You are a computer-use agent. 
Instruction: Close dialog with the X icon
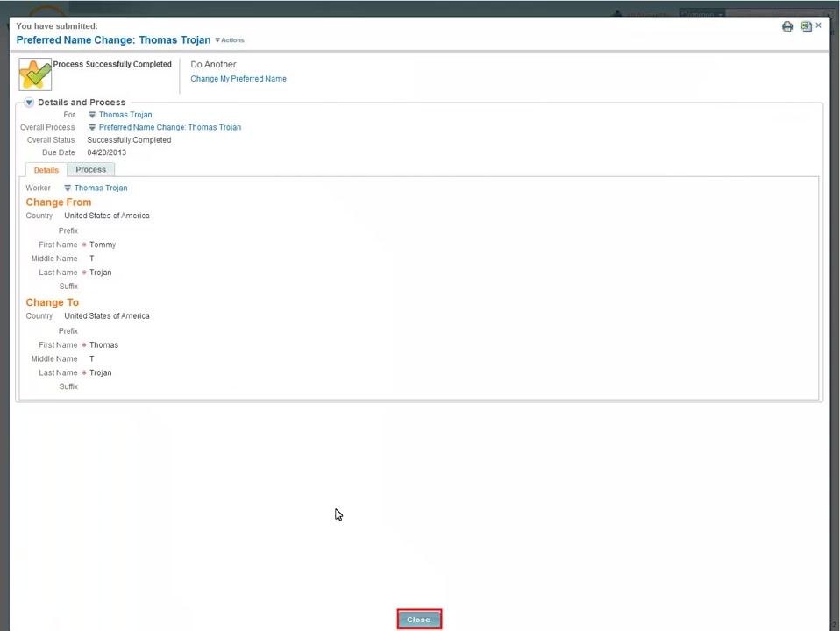pyautogui.click(x=819, y=25)
